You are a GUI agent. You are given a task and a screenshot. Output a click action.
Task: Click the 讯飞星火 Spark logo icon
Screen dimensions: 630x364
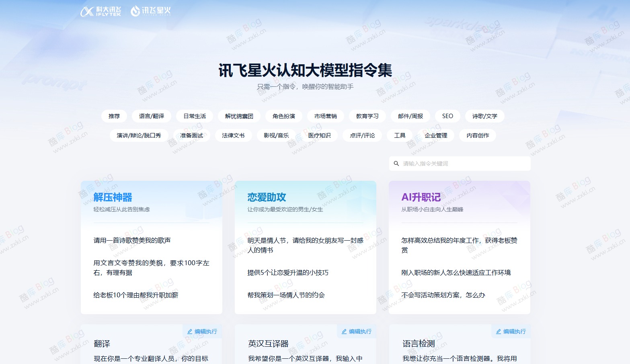tap(135, 11)
